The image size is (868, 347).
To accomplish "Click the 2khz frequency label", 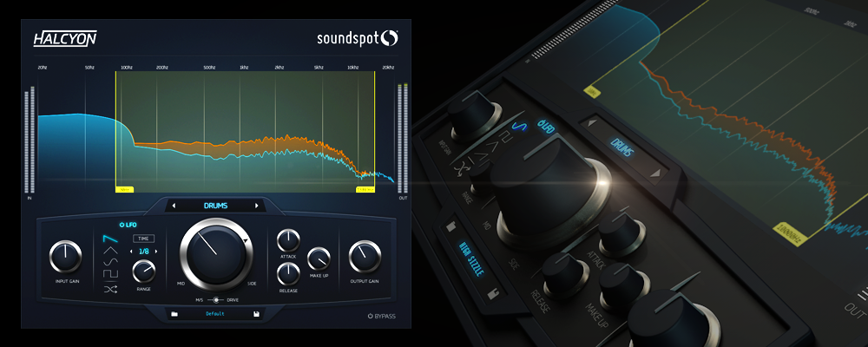I will (279, 68).
